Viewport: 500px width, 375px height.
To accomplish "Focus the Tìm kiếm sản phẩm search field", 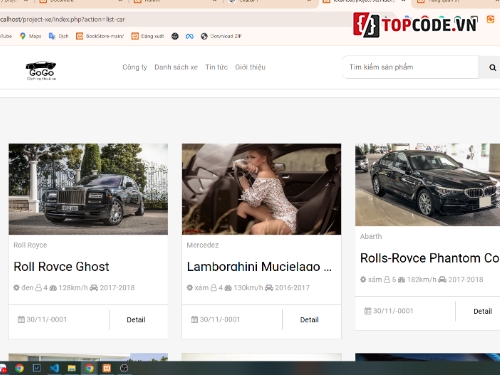I will (411, 67).
